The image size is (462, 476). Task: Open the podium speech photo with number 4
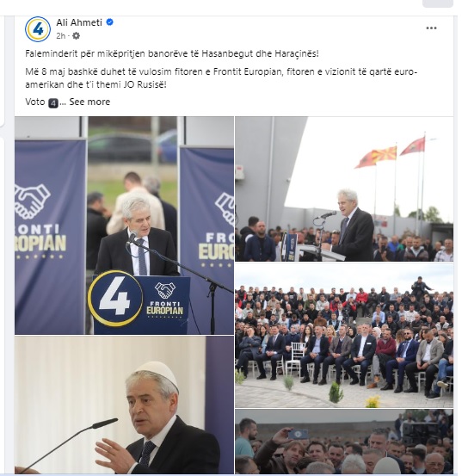click(x=124, y=226)
